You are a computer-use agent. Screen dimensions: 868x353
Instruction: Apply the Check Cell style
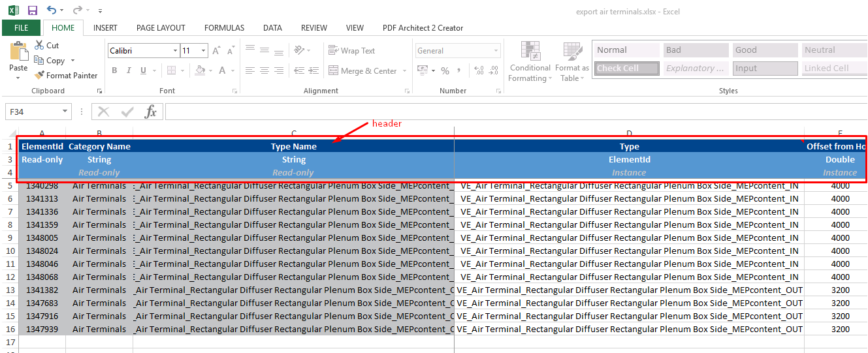tap(626, 69)
